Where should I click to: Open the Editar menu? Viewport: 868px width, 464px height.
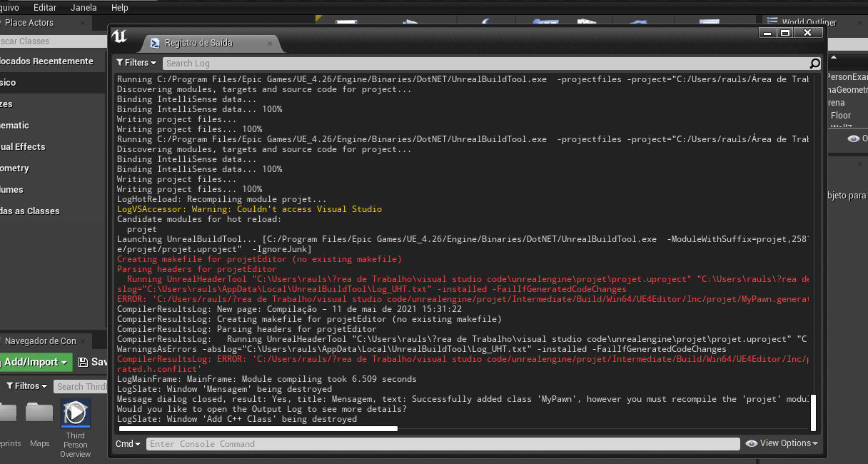pos(45,7)
